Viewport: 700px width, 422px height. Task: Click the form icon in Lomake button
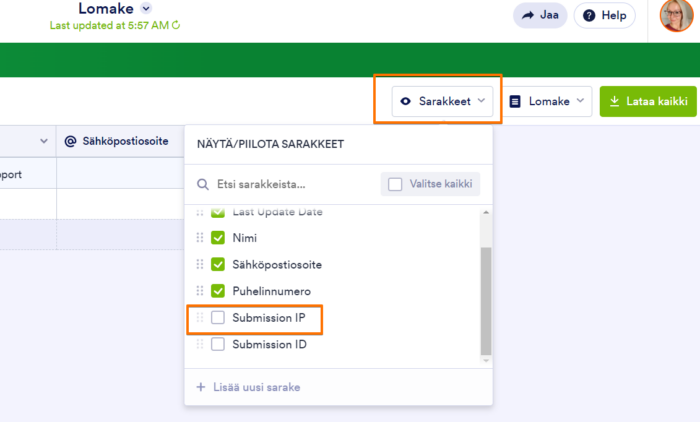pos(515,101)
